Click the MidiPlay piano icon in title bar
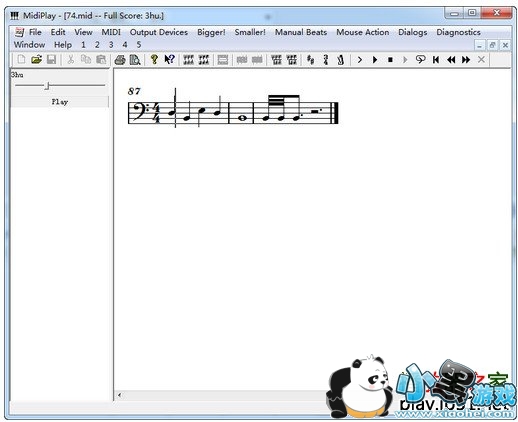 click(14, 16)
